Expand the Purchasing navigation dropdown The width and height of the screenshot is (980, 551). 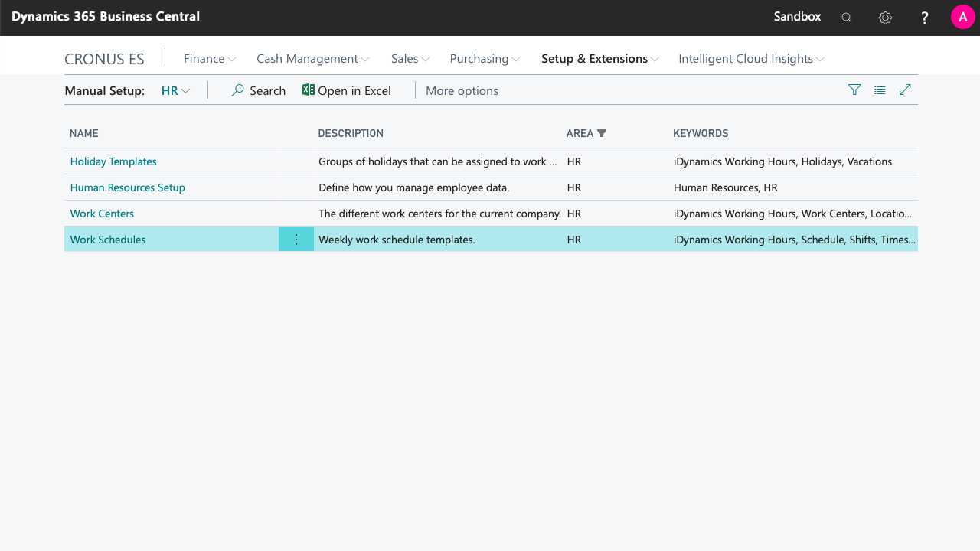click(484, 58)
